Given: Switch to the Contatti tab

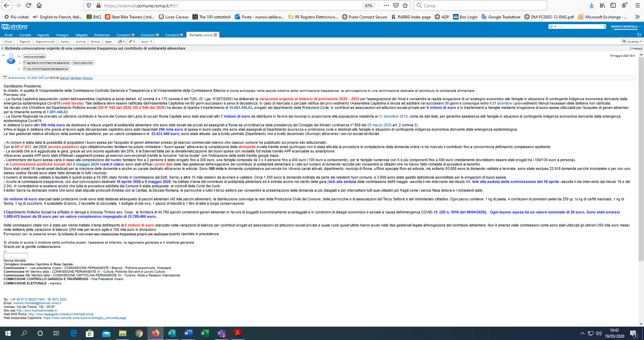Looking at the screenshot, I should [x=25, y=35].
